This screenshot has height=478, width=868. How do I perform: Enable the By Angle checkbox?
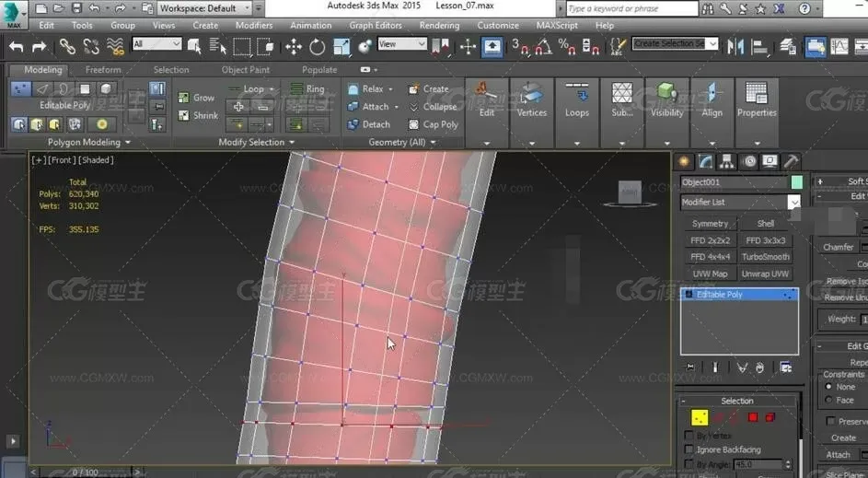click(689, 463)
